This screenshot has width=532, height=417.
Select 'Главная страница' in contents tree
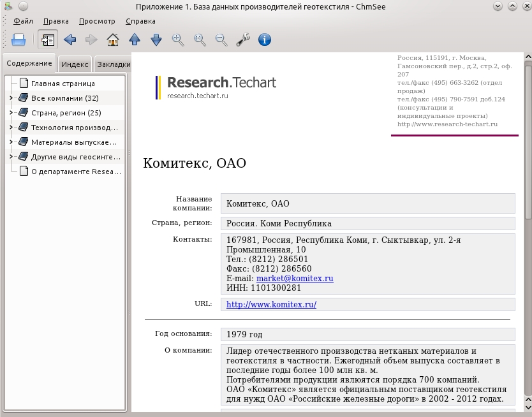coord(63,84)
